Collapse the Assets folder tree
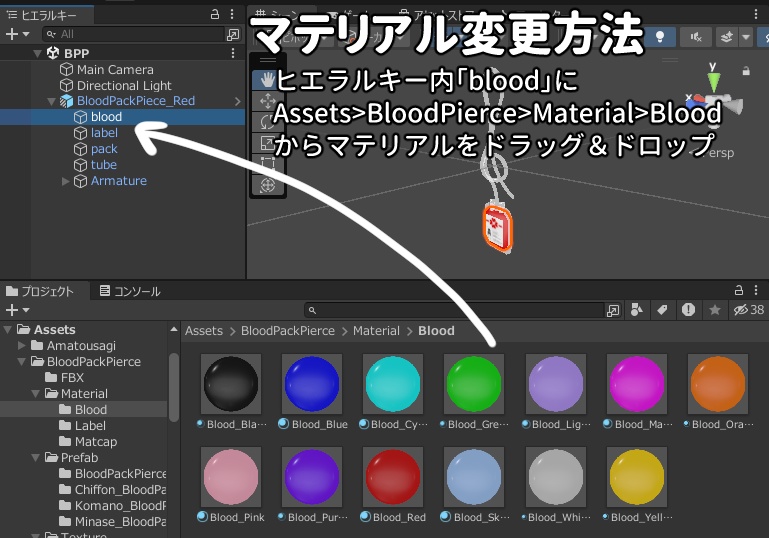 click(7, 330)
